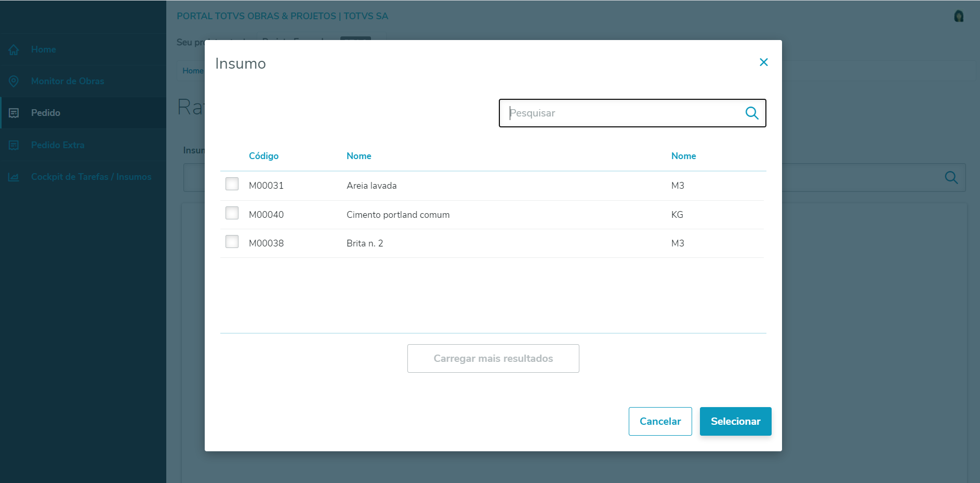Click the Pedido sidebar icon
This screenshot has width=980, height=483.
14,113
